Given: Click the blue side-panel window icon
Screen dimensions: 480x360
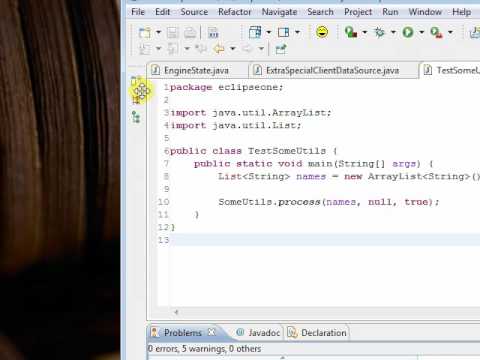Looking at the screenshot, I should [x=283, y=32].
